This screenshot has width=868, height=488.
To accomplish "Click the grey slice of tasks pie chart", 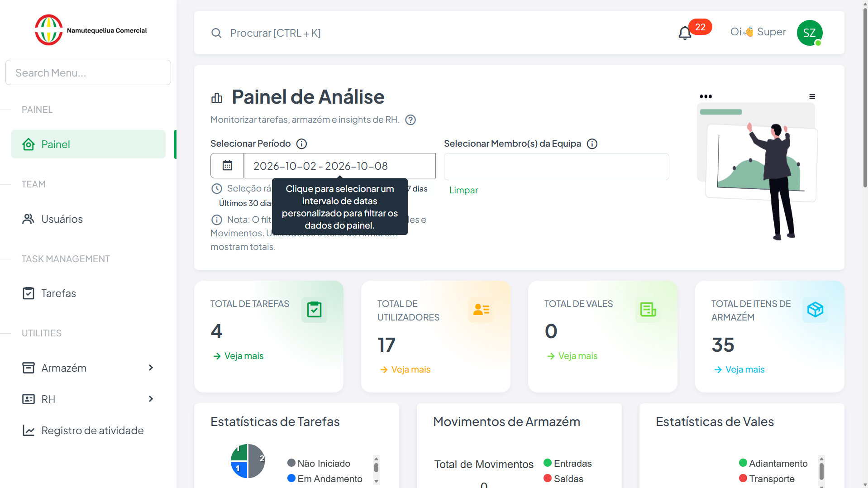I will tap(256, 461).
